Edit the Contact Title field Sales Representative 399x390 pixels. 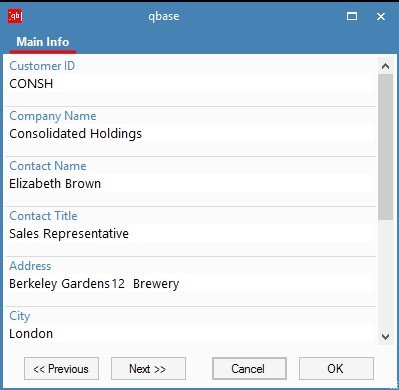tap(191, 234)
